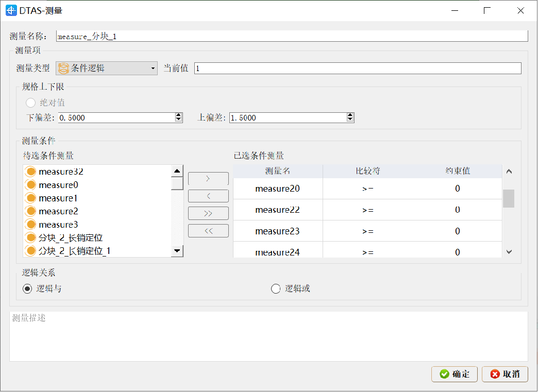Select the measure22 row in table

coord(278,210)
